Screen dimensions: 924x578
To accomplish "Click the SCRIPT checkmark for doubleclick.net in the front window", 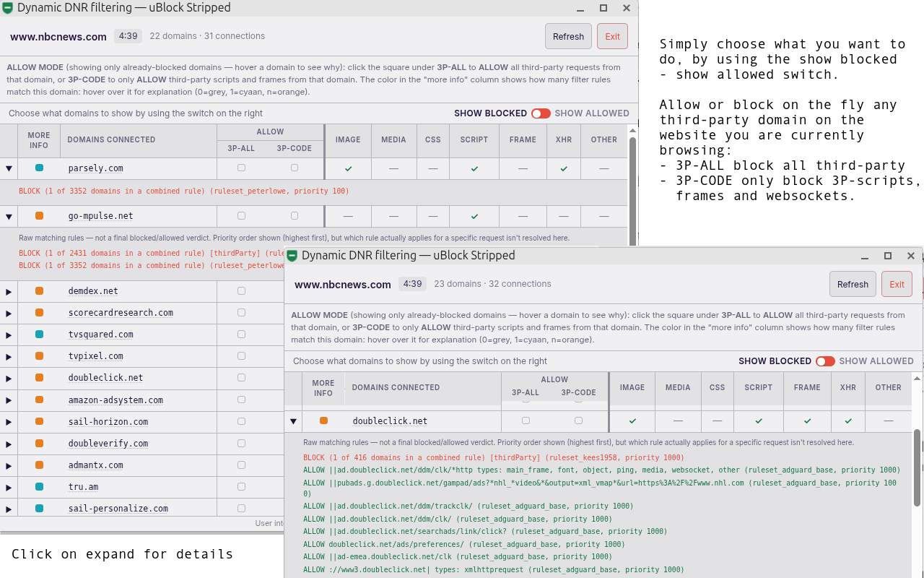I will pos(759,420).
